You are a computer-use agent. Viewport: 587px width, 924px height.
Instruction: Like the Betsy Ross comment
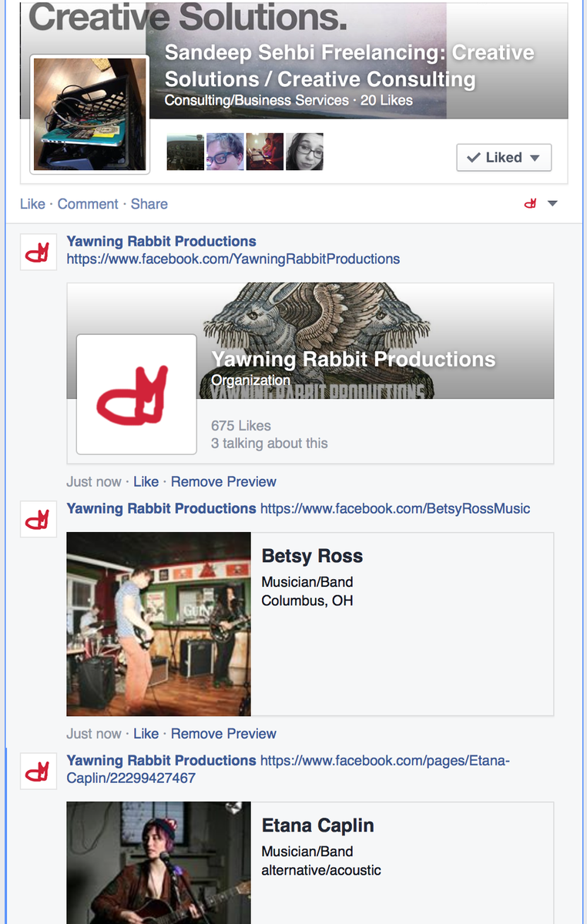click(146, 734)
